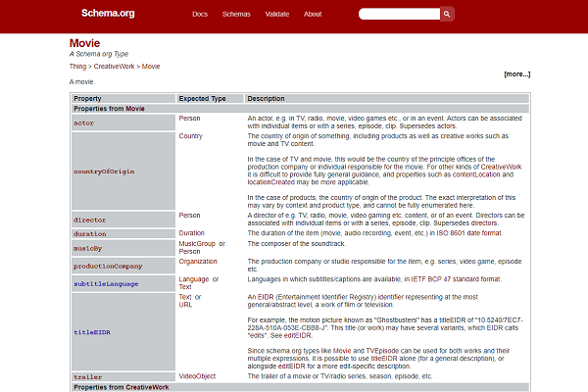Open the titleEIDR property link

coord(92,332)
